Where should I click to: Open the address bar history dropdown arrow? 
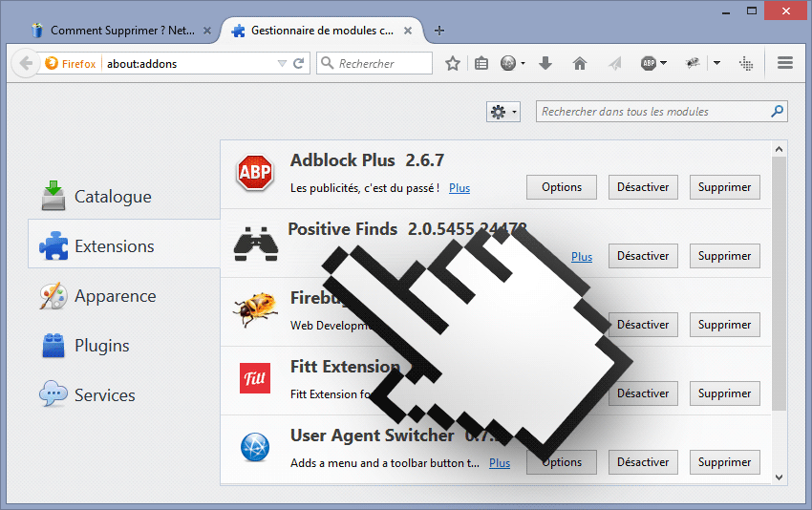click(x=282, y=64)
